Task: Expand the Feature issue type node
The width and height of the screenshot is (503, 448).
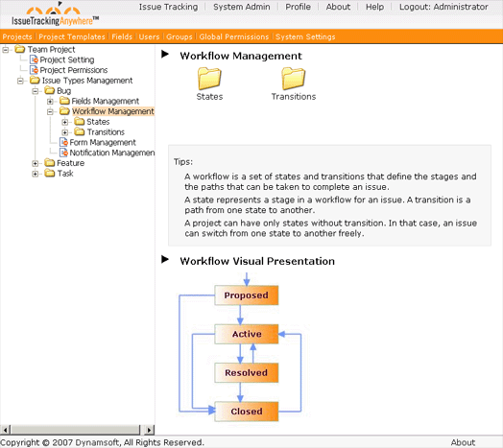Action: tap(35, 163)
